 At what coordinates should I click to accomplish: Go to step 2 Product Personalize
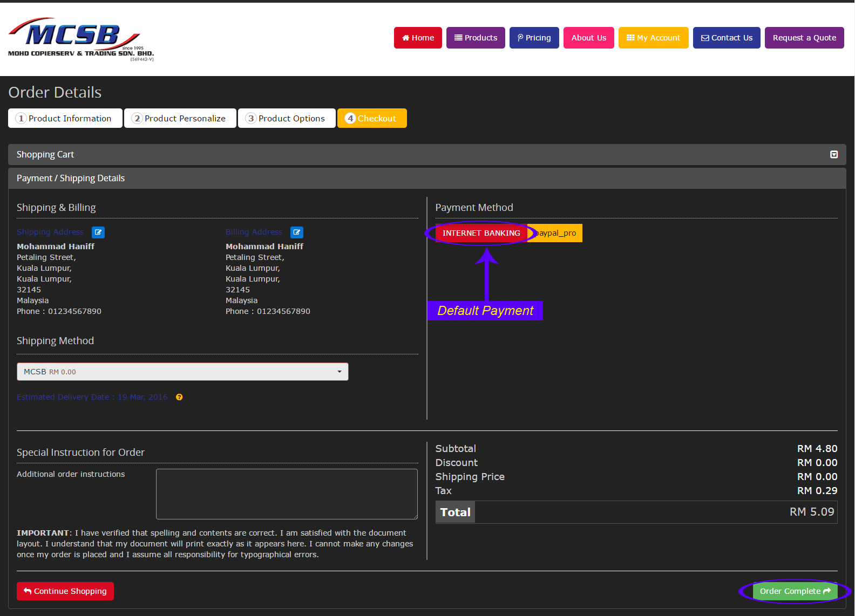(180, 118)
